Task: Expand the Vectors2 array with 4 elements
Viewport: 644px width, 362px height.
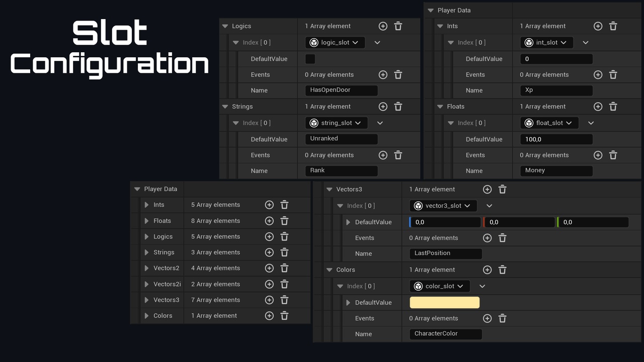Action: point(146,268)
